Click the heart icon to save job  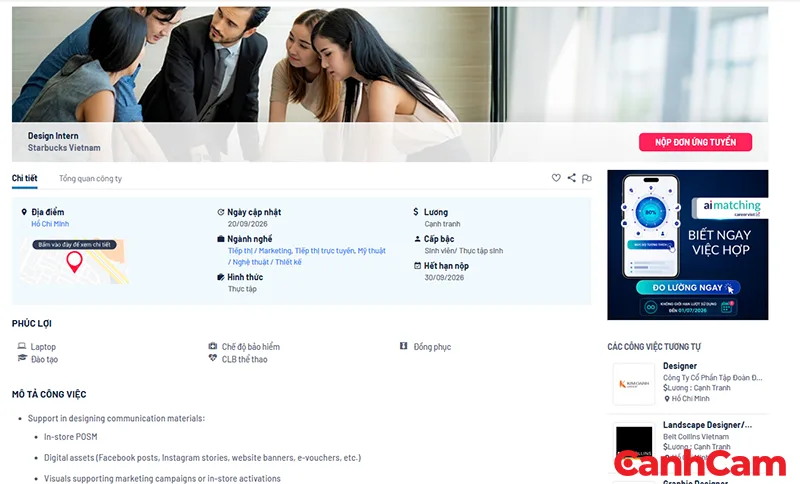pyautogui.click(x=556, y=178)
